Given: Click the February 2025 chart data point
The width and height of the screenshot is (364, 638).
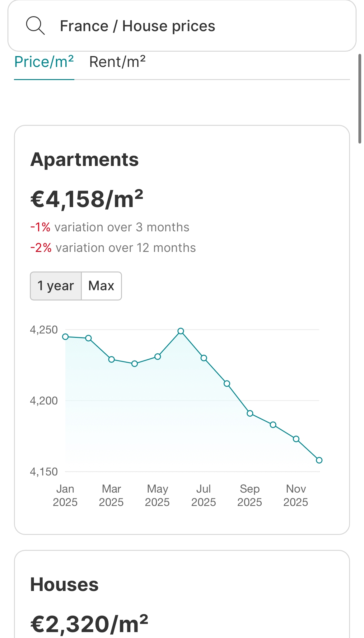Looking at the screenshot, I should [88, 338].
